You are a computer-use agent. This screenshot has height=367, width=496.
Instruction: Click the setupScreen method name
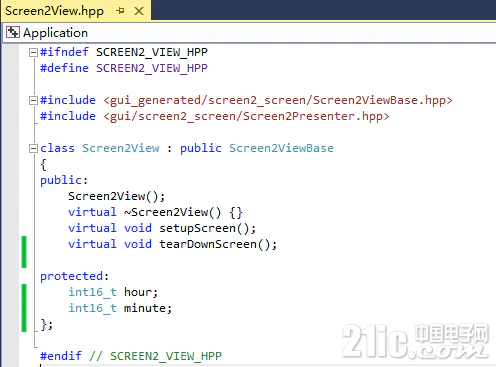[197, 228]
